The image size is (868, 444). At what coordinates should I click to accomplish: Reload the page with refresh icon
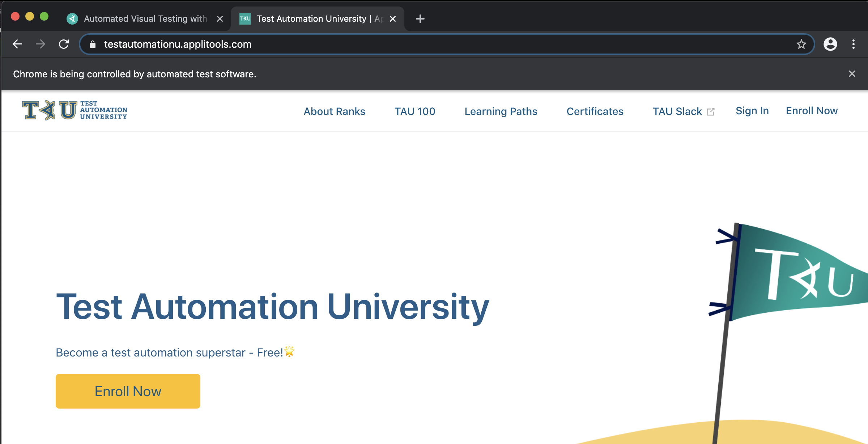click(64, 44)
